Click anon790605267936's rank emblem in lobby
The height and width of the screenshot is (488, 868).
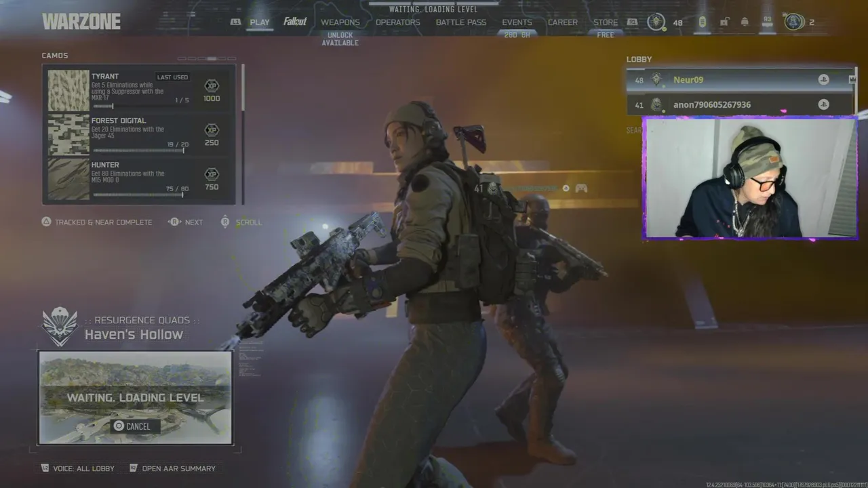(x=656, y=104)
